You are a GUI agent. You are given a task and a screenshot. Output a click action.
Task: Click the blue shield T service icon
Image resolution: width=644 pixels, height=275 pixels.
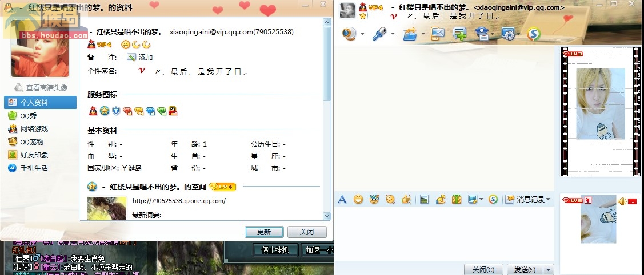(x=116, y=111)
